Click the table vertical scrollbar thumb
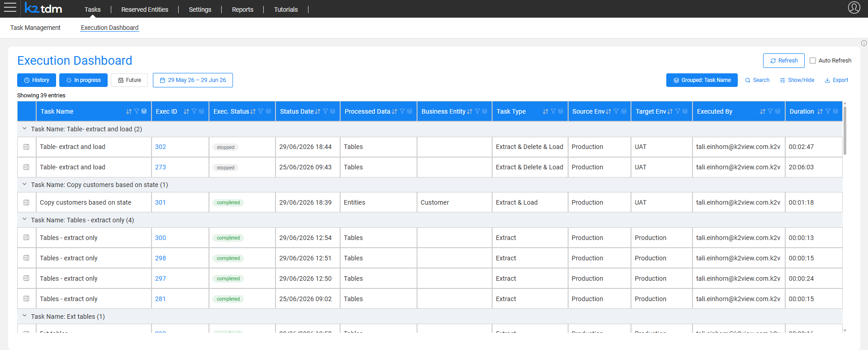 [x=844, y=130]
